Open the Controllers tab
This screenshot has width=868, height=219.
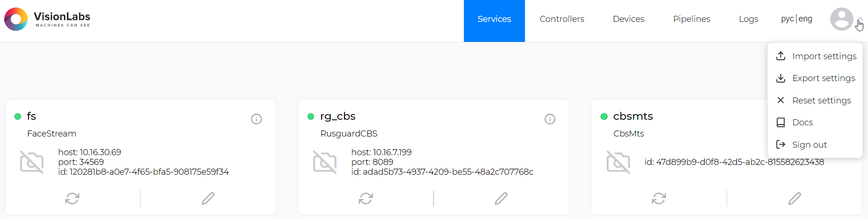[x=562, y=19]
